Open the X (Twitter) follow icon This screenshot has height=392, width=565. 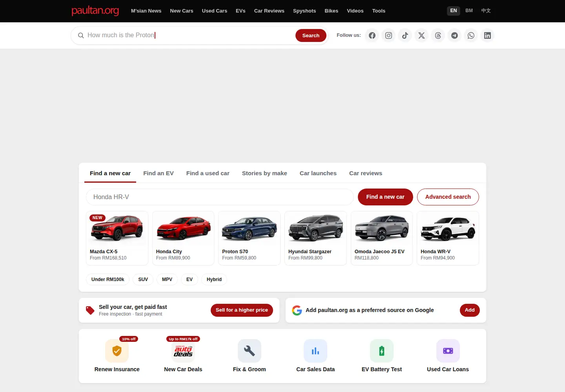pos(421,36)
